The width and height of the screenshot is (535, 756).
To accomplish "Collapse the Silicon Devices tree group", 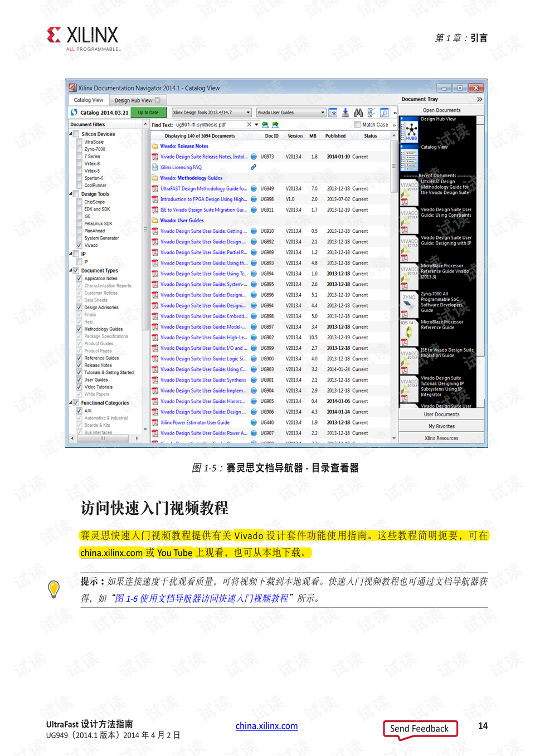I will coord(71,134).
